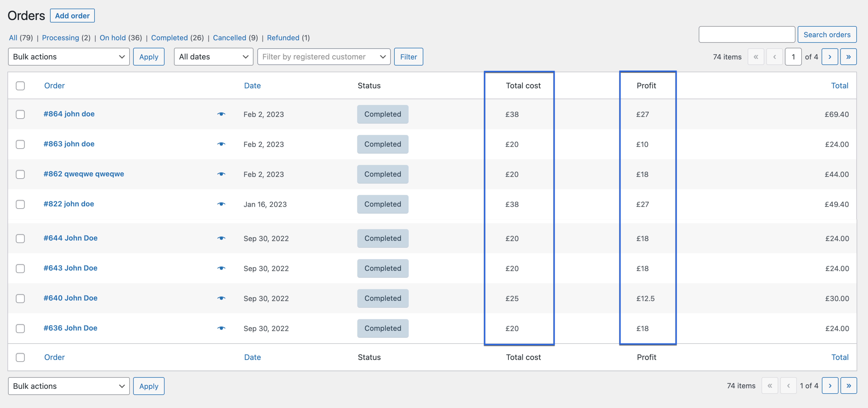Click inside the order search field
This screenshot has height=408, width=868.
point(747,34)
